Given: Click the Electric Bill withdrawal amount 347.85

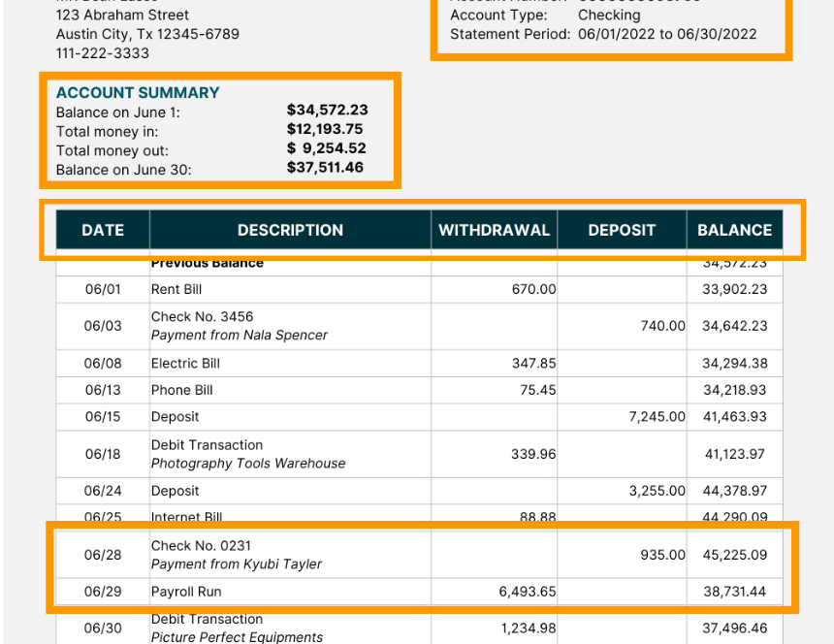Looking at the screenshot, I should click(x=533, y=364).
